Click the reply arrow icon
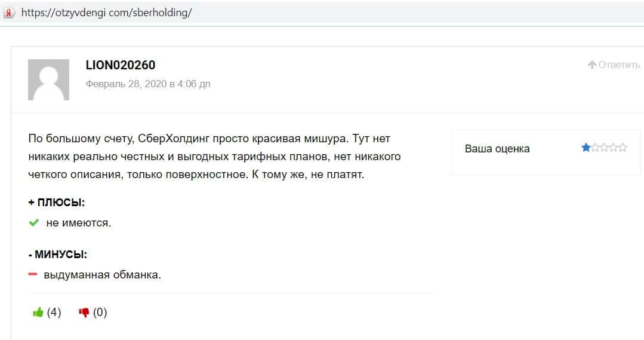644x340 pixels. pyautogui.click(x=592, y=65)
